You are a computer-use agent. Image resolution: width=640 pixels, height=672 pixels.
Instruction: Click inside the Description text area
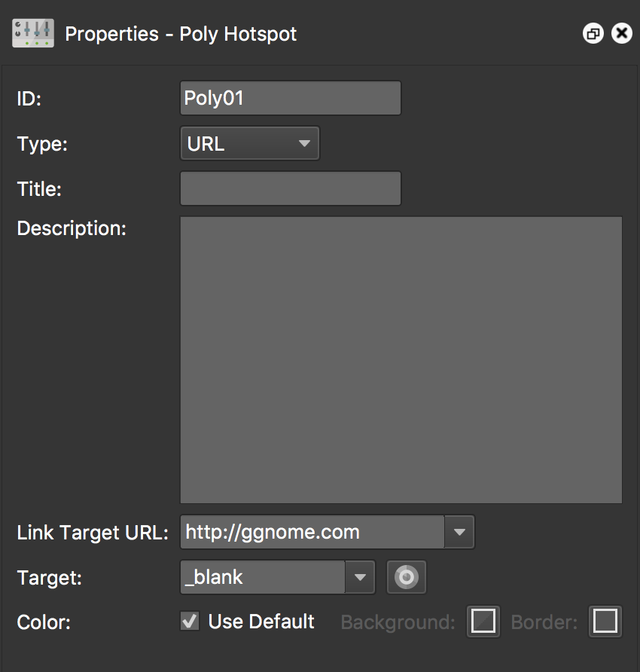401,360
